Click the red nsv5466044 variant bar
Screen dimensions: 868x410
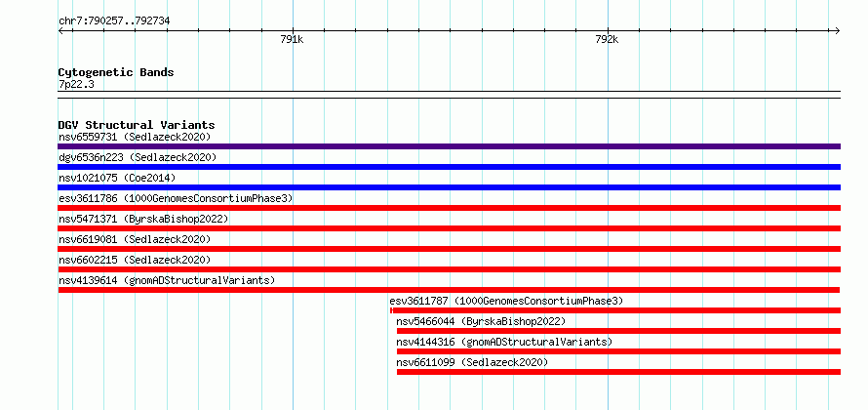[618, 331]
